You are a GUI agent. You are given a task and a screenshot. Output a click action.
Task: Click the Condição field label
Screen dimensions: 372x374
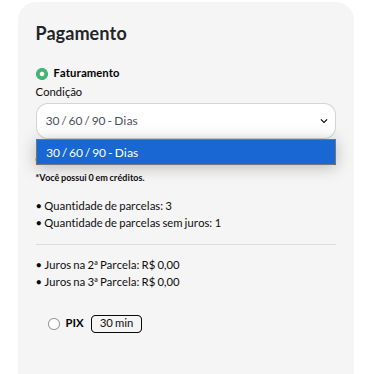59,92
